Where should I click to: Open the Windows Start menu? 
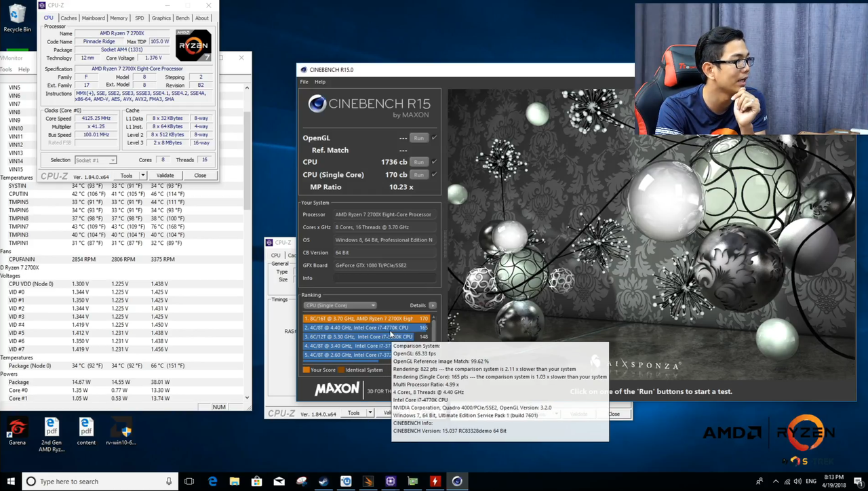click(9, 482)
